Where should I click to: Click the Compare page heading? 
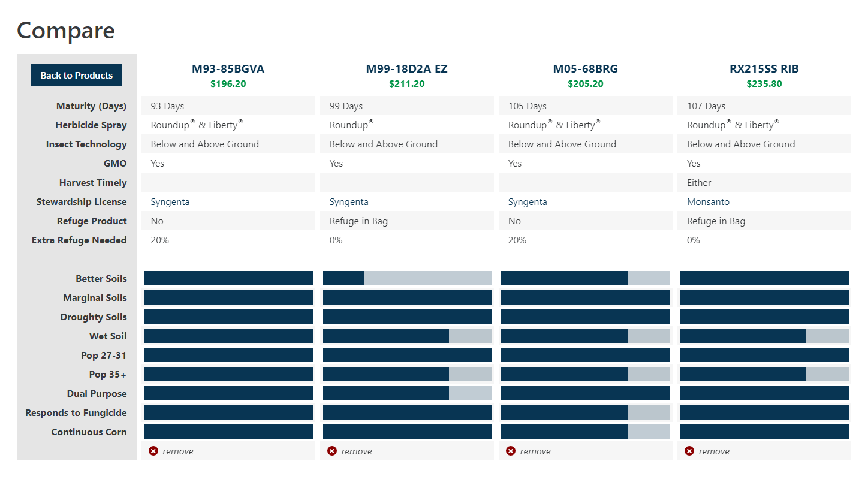pyautogui.click(x=66, y=30)
